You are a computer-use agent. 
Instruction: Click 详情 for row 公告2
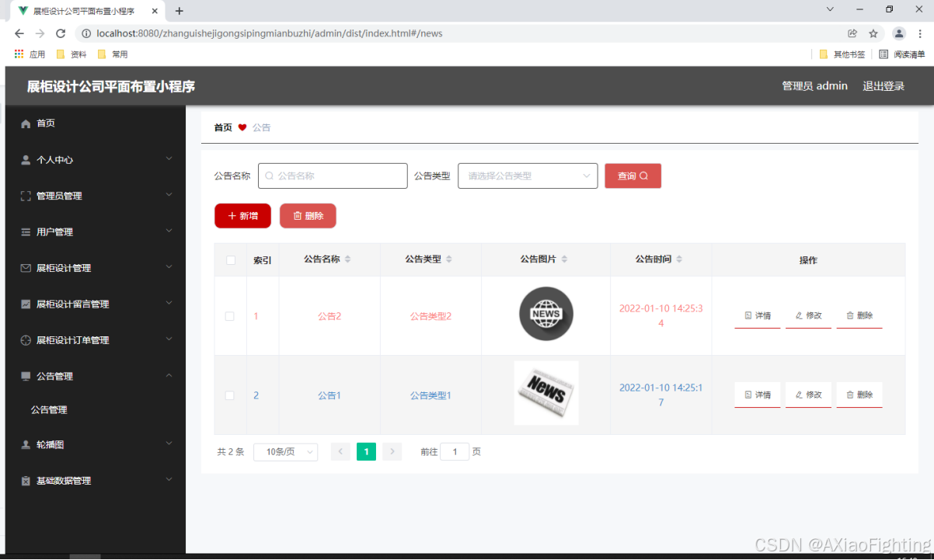click(x=758, y=316)
